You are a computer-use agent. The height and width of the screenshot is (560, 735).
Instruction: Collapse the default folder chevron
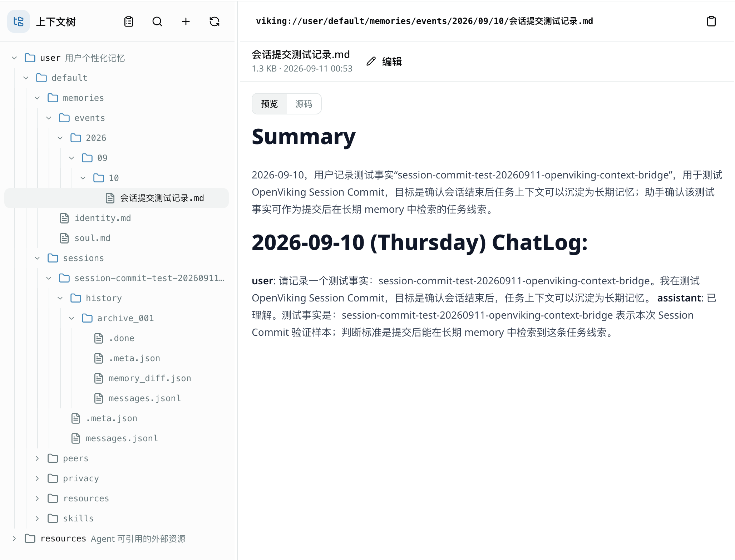click(26, 78)
